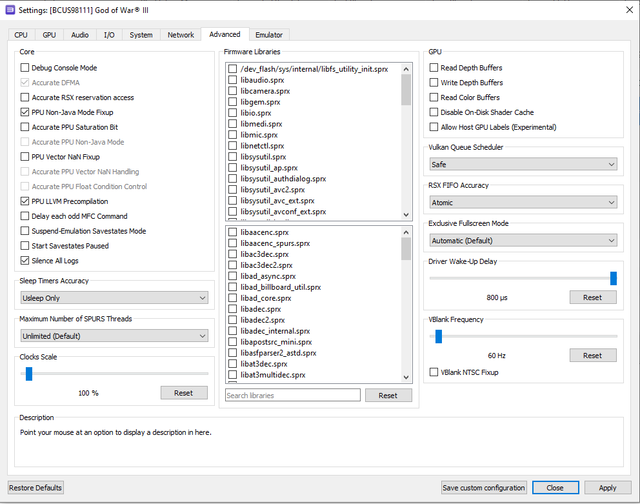Image resolution: width=640 pixels, height=504 pixels.
Task: Check libsysutil.sprx library
Action: point(233,157)
